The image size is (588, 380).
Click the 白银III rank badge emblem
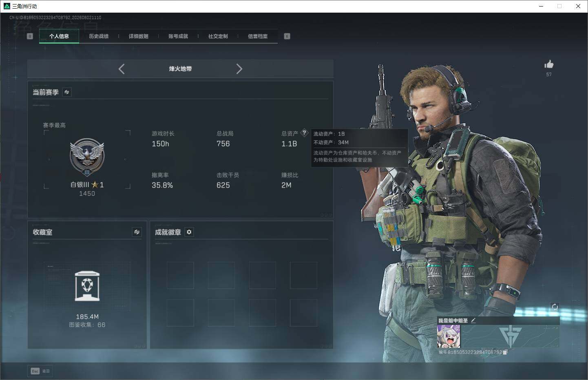(87, 157)
